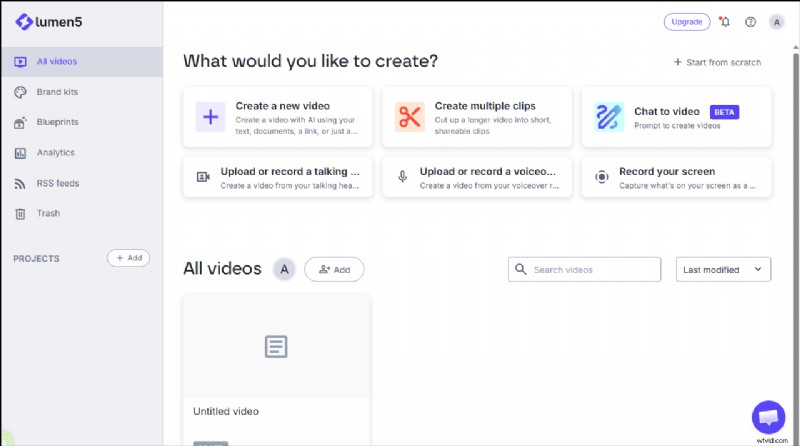Click the All videos play icon
The image size is (800, 446).
tap(20, 62)
